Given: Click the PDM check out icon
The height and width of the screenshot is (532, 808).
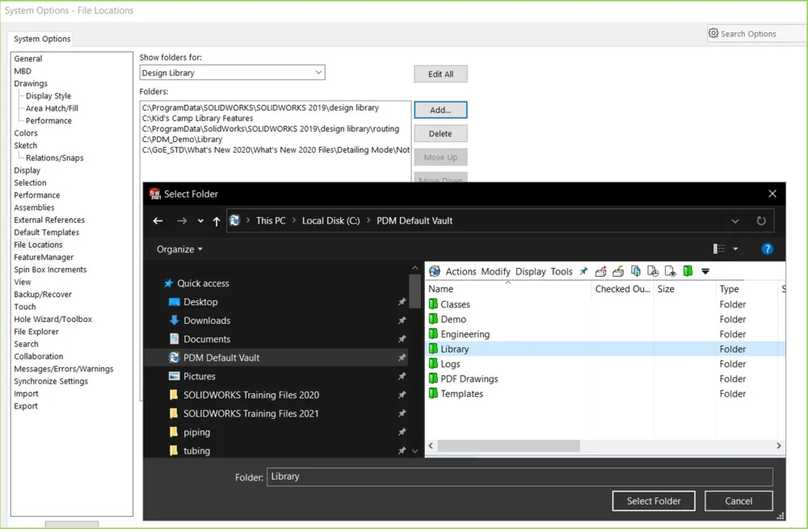Looking at the screenshot, I should 600,271.
